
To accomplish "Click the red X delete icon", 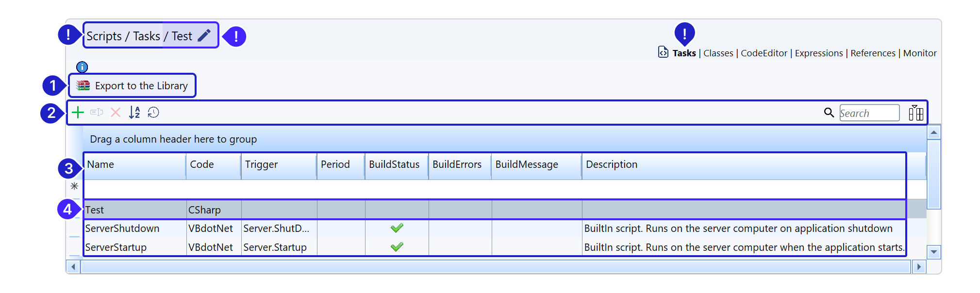I will 116,113.
